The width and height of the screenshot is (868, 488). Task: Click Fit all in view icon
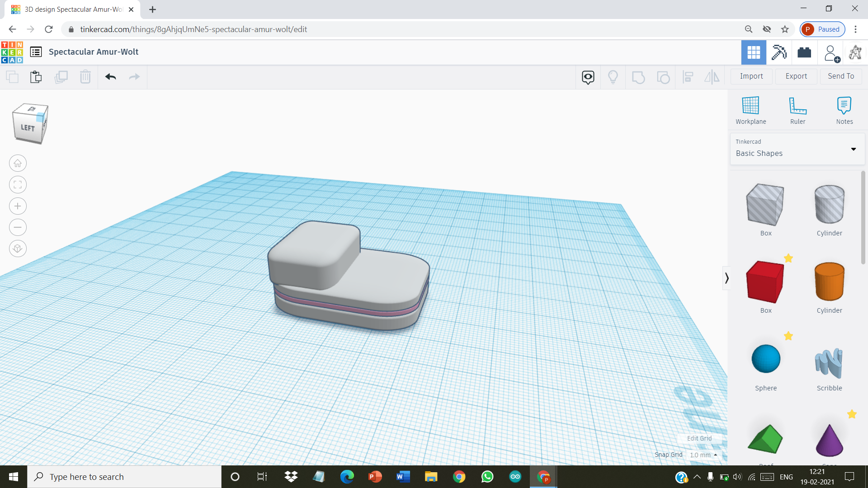[18, 185]
